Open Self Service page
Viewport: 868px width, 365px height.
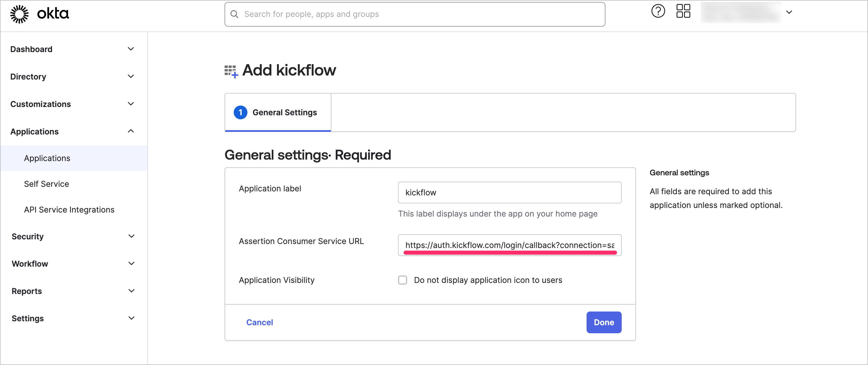pos(47,184)
